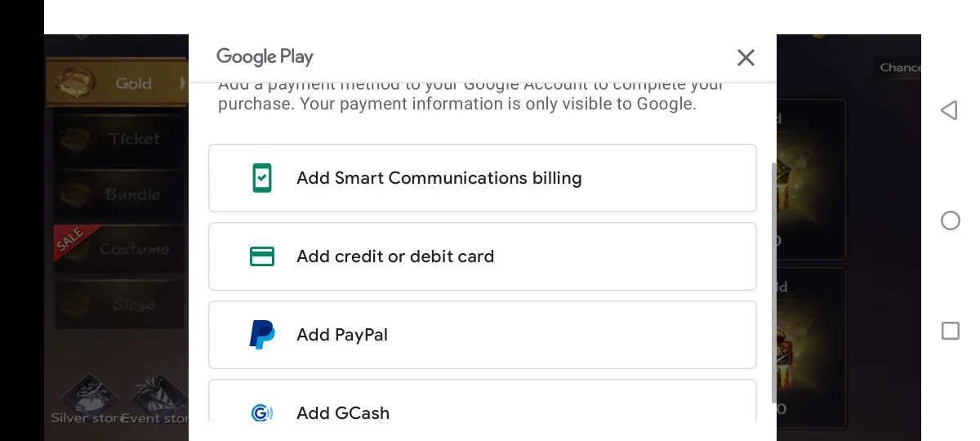Image resolution: width=980 pixels, height=441 pixels.
Task: Select the Add PayPal option
Action: coord(483,335)
